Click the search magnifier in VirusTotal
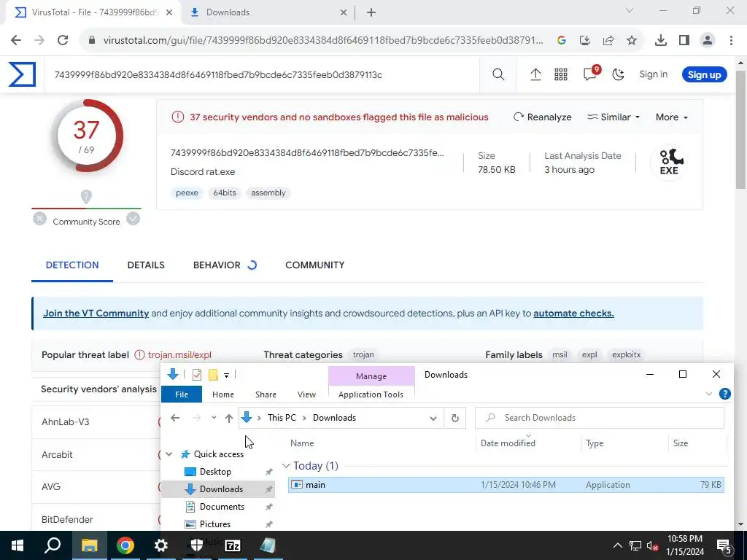The height and width of the screenshot is (560, 747). (x=498, y=74)
